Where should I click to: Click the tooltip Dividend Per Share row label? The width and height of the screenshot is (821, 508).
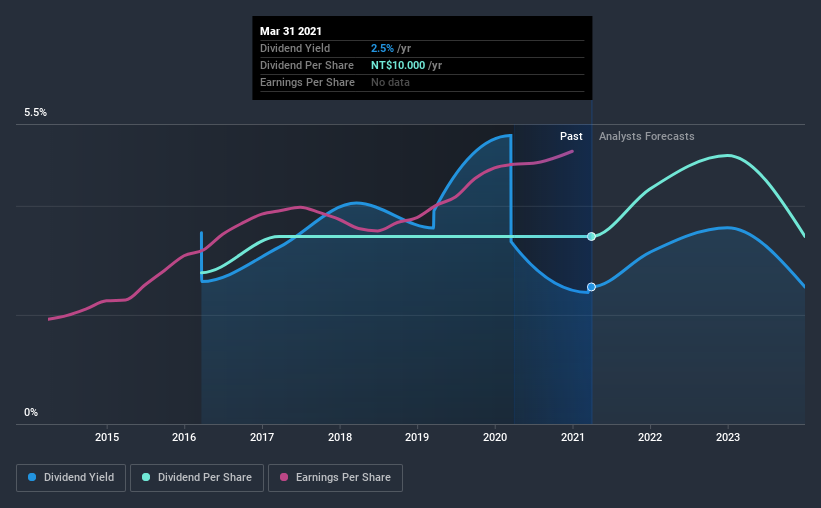pyautogui.click(x=307, y=65)
